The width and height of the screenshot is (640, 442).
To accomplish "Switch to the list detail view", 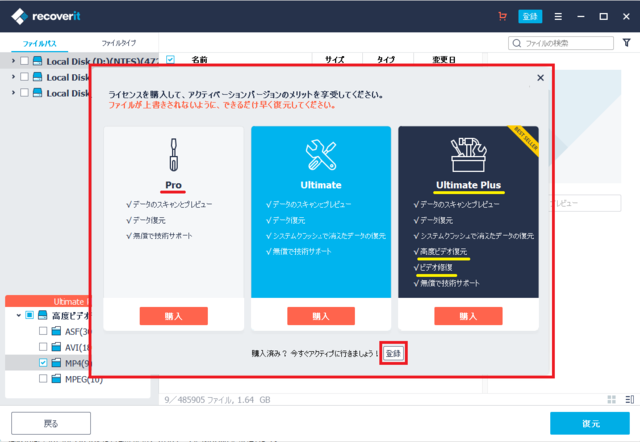I will click(629, 400).
